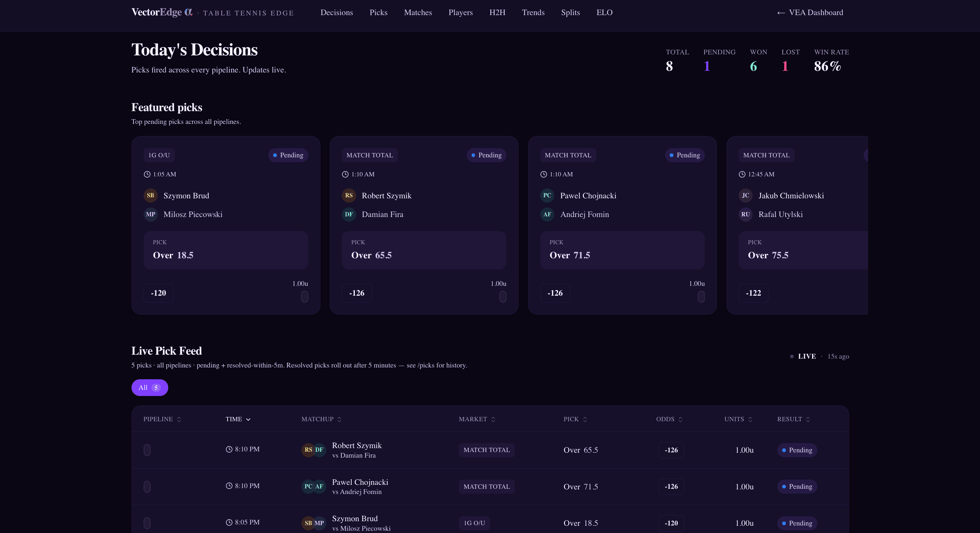Screen dimensions: 980x533
Task: Click Pending badge on Pawel Chojnacki card
Action: [x=685, y=155]
